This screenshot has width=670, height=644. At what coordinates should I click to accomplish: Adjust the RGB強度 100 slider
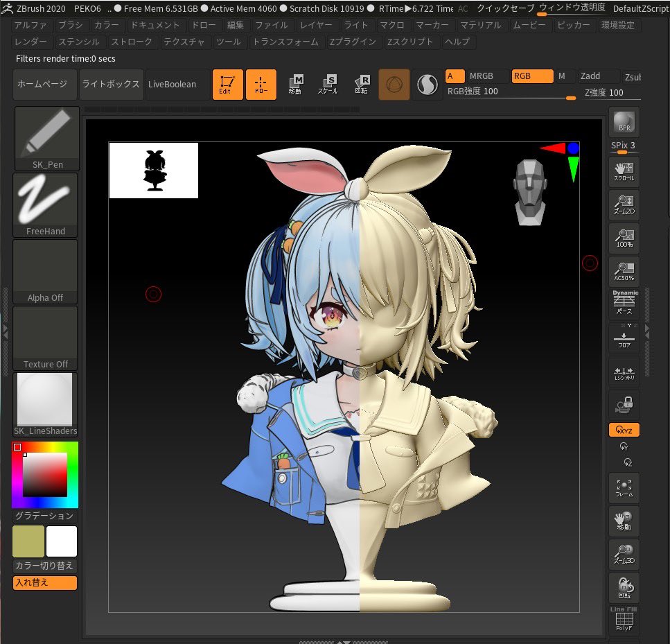[x=511, y=92]
